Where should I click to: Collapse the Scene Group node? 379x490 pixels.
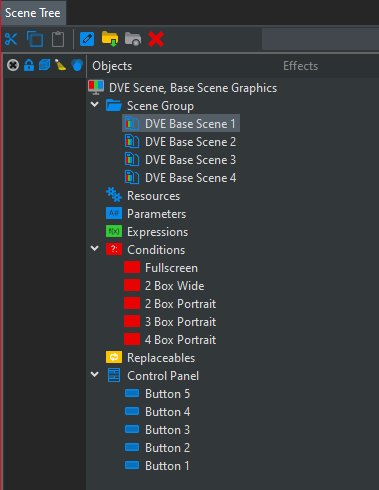[x=95, y=105]
